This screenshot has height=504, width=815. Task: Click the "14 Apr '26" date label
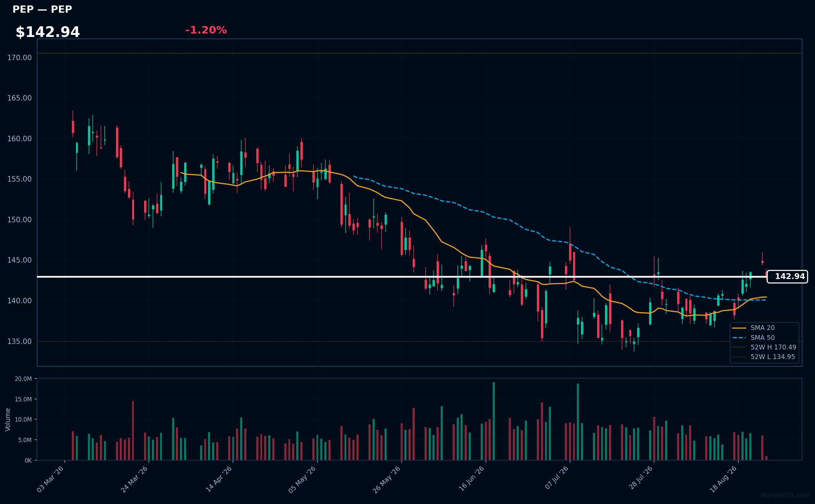[219, 479]
